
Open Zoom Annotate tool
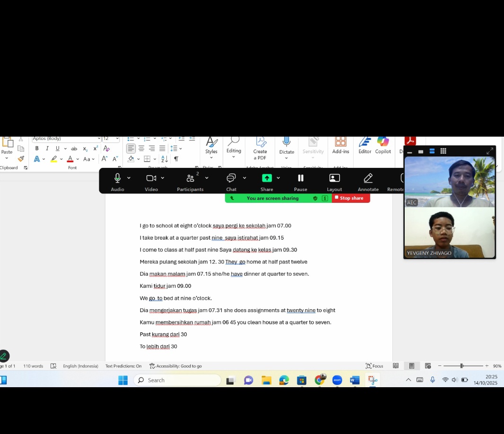click(x=368, y=182)
